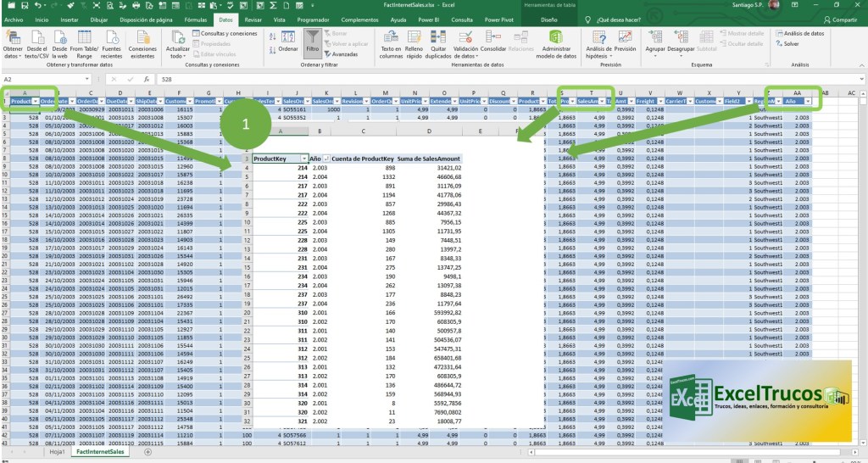This screenshot has width=868, height=463.
Task: Switch to Hoja1 sheet tab
Action: pos(57,453)
